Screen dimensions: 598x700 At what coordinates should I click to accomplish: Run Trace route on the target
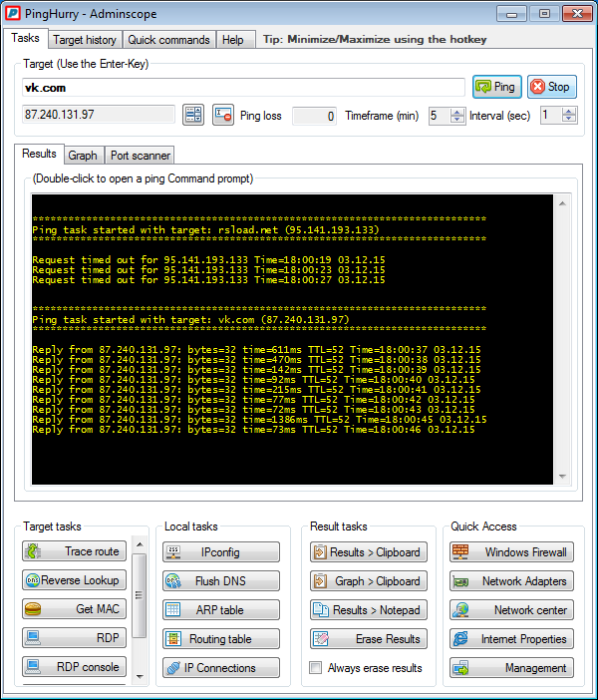[x=76, y=551]
